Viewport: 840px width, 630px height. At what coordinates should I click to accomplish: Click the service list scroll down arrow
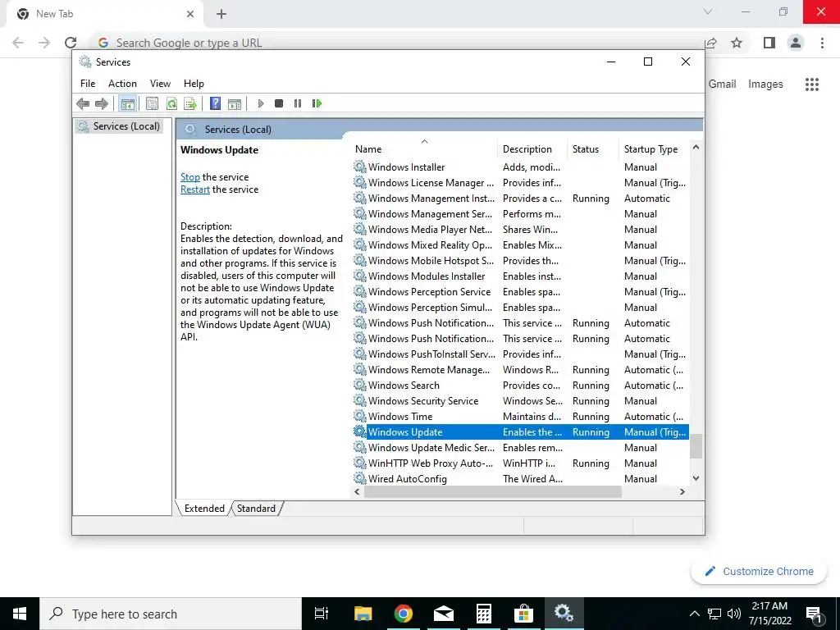click(x=696, y=478)
